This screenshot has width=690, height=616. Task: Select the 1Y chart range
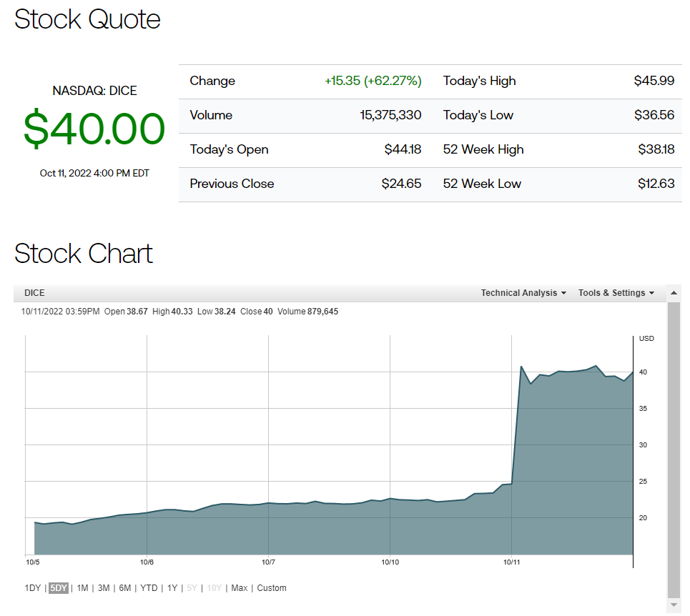tap(172, 588)
